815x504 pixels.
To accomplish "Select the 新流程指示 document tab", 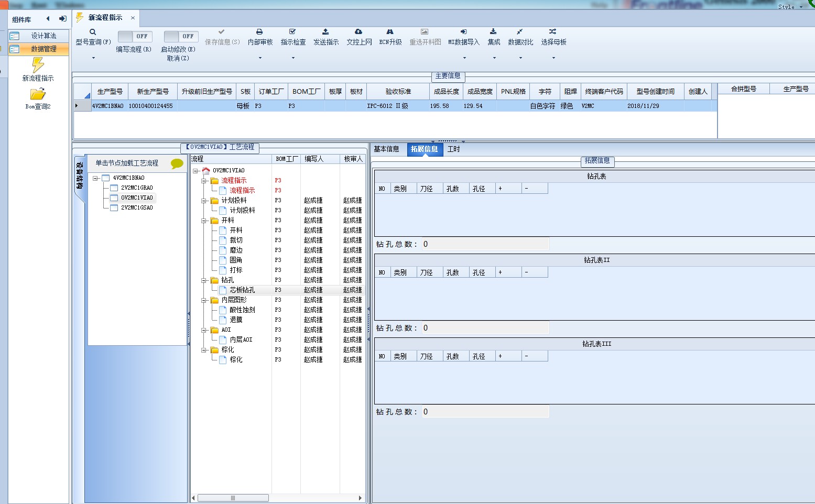I will (105, 18).
